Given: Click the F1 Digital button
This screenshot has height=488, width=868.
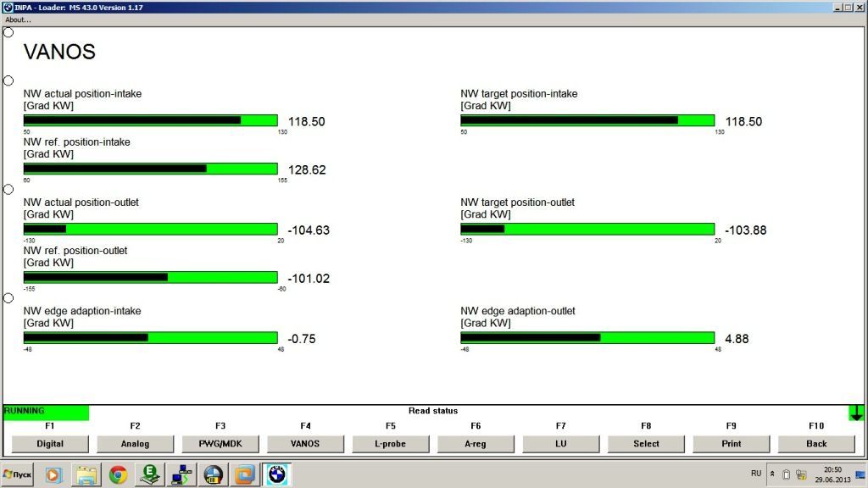Looking at the screenshot, I should [50, 444].
